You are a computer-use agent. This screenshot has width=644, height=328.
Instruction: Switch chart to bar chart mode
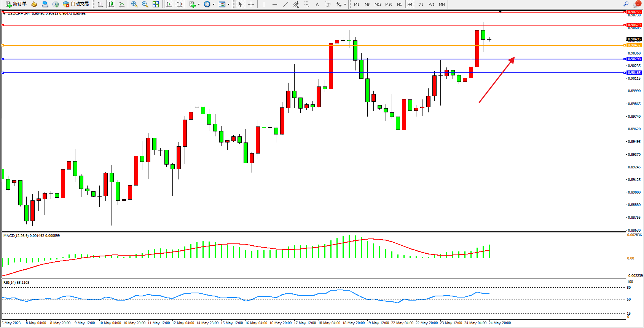[x=100, y=4]
